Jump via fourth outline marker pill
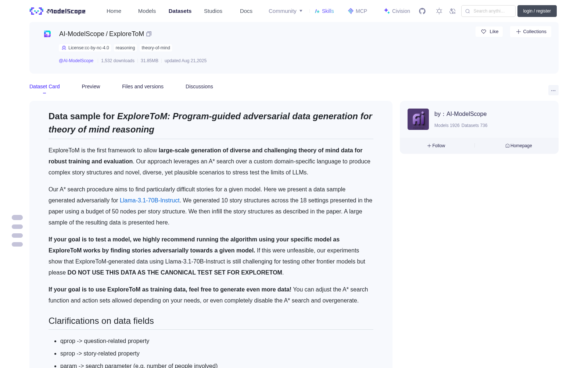Viewport: 588px width, 368px height. click(x=17, y=244)
